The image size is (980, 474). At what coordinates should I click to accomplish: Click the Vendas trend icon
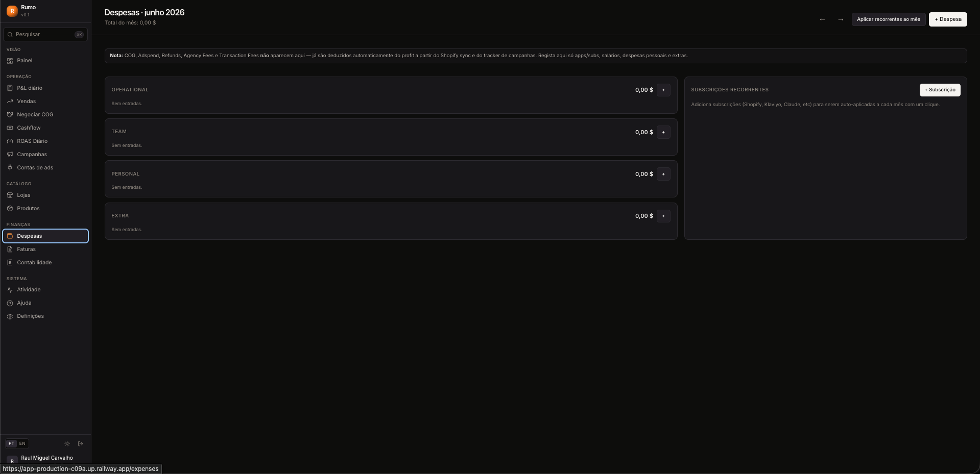(10, 102)
